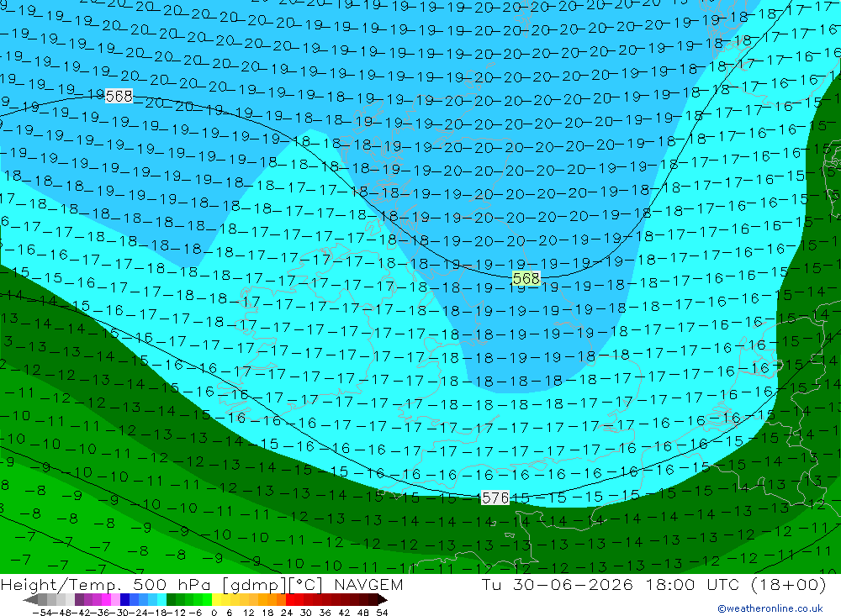Click the dark blue swatch above -30
The image size is (841, 616).
coord(125,600)
